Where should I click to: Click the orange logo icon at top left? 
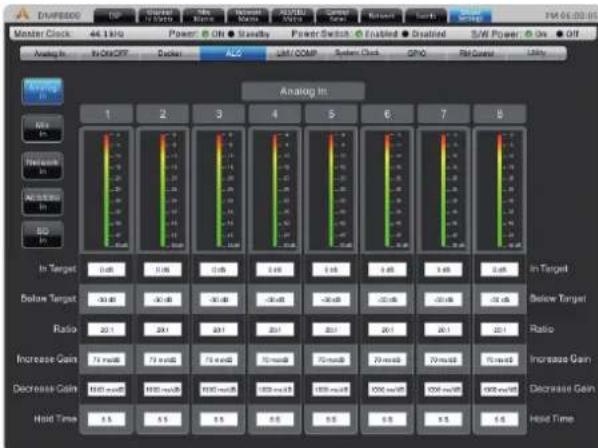point(23,15)
